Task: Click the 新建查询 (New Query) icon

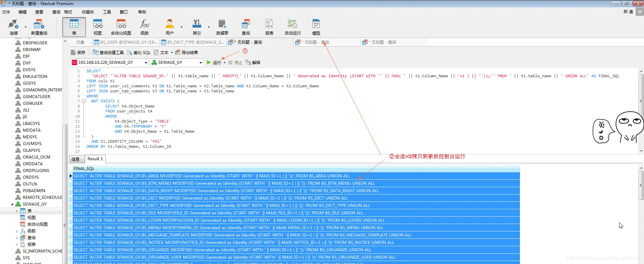Action: (x=39, y=27)
